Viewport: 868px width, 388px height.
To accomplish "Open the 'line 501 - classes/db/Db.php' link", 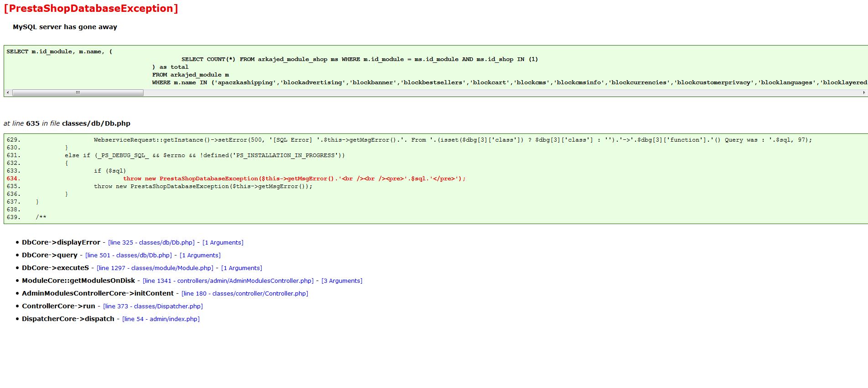I will [129, 255].
